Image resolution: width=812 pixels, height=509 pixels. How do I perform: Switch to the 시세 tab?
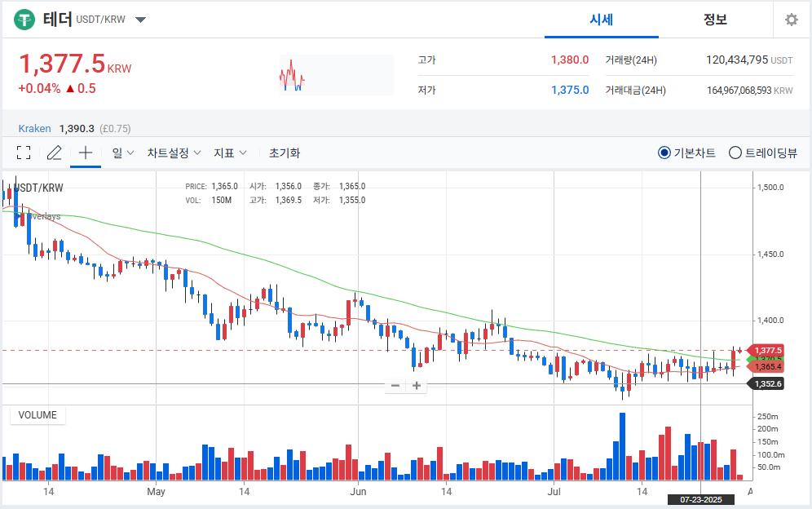[601, 20]
